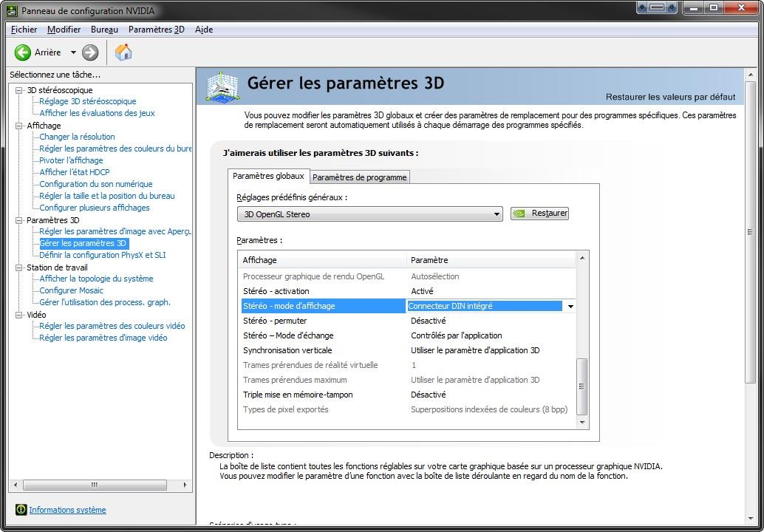764x532 pixels.
Task: Click the grey forward arrow icon
Action: click(x=90, y=52)
